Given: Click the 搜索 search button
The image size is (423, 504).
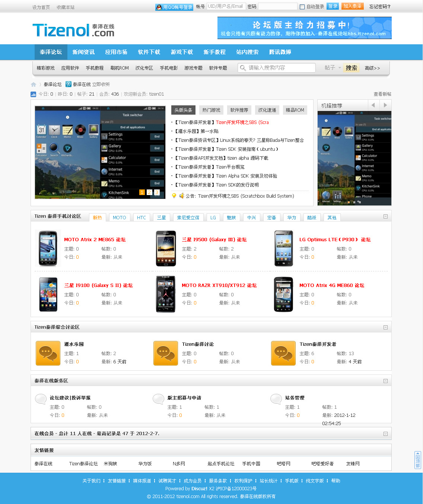Looking at the screenshot, I should coord(352,68).
